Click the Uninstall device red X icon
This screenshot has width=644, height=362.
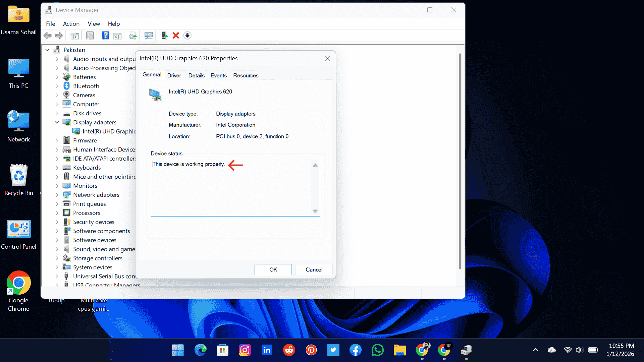point(176,36)
